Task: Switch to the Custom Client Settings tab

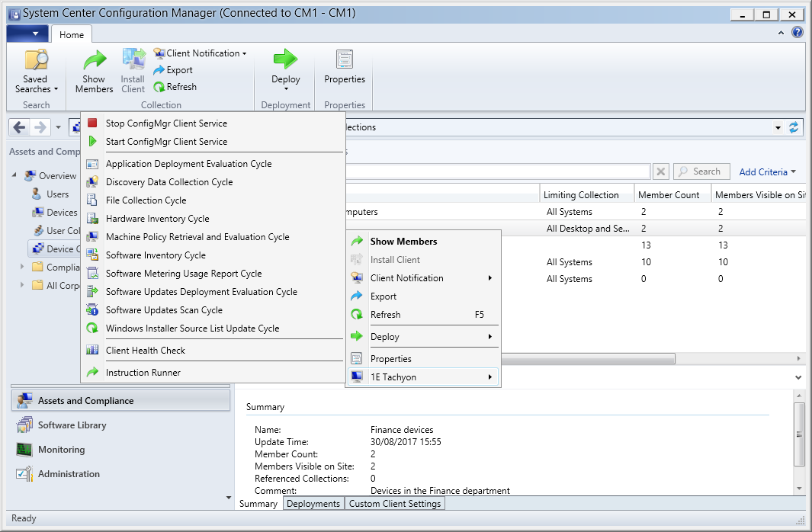Action: point(394,504)
